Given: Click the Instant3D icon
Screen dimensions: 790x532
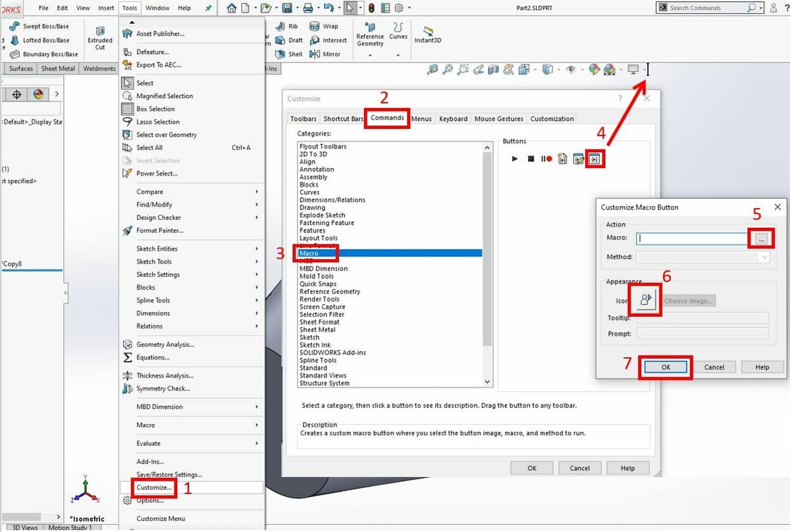Looking at the screenshot, I should click(x=427, y=35).
